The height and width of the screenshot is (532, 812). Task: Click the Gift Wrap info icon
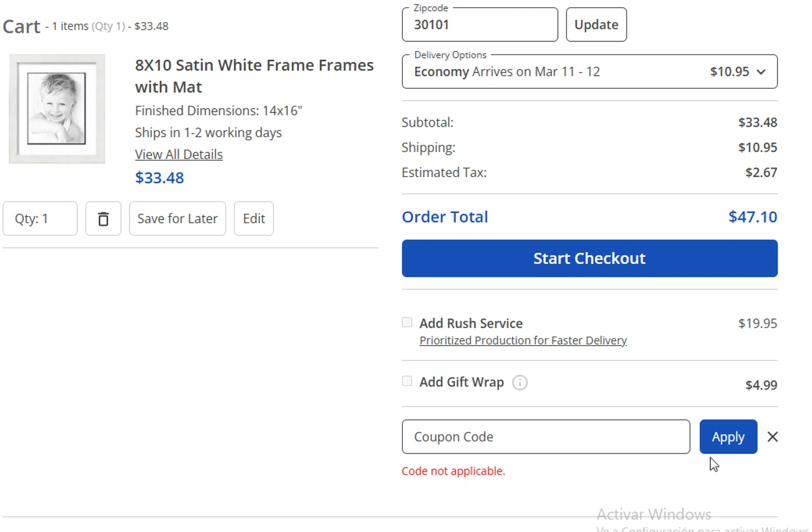coord(520,383)
